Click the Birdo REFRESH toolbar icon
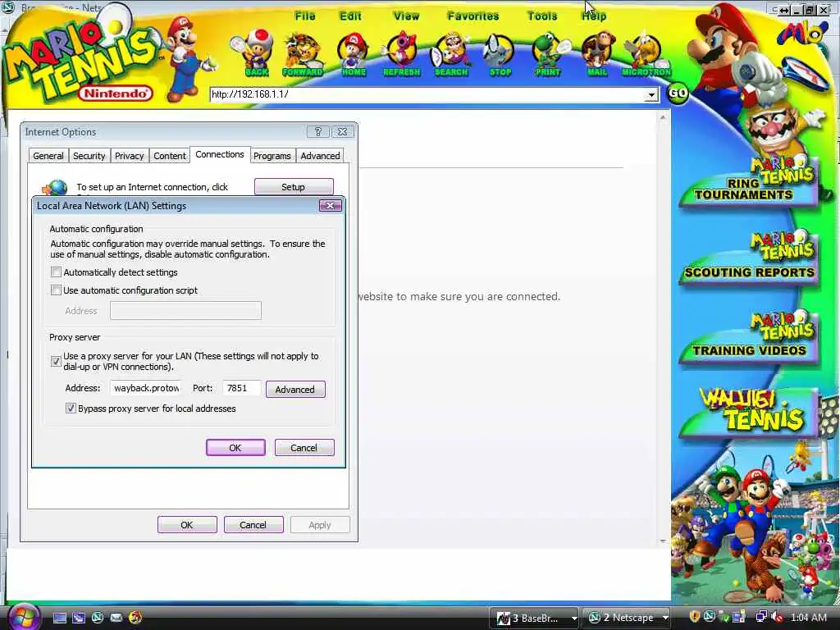The image size is (840, 630). [401, 53]
